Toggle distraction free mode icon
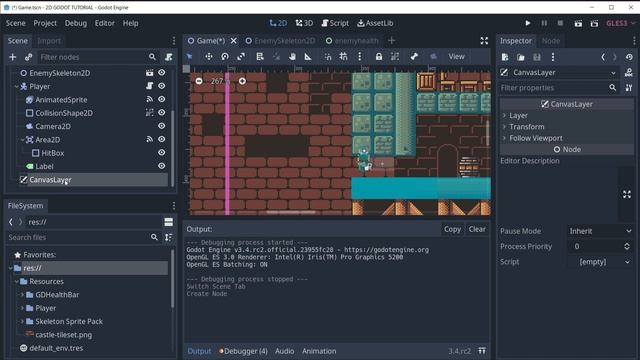Screen dimensions: 640x360 (484, 40)
